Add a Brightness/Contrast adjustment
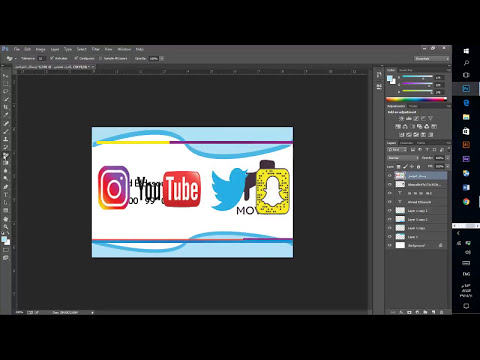Viewport: 480px width, 360px height. pyautogui.click(x=401, y=119)
